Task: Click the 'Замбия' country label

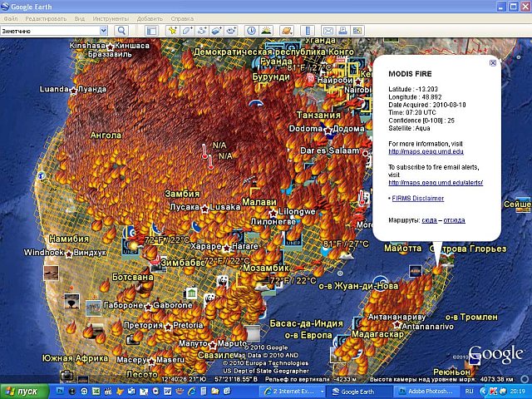Action: click(x=183, y=194)
